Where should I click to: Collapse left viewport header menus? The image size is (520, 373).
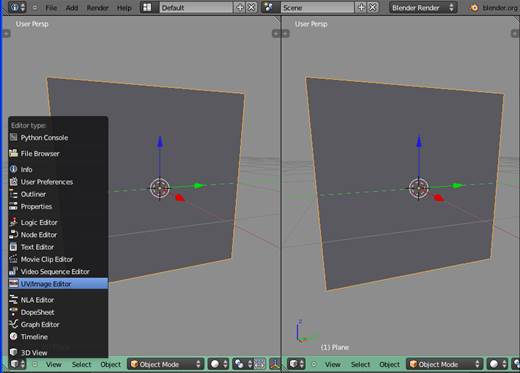point(35,364)
